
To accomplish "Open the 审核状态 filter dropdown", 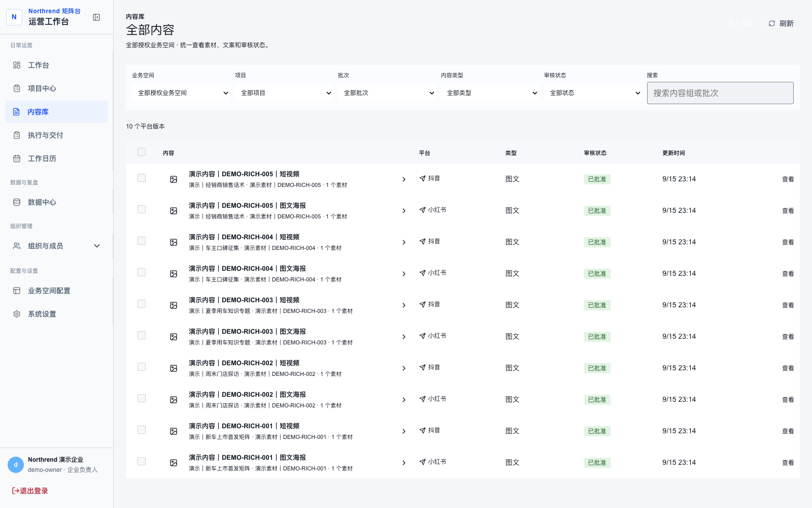I will pos(594,93).
